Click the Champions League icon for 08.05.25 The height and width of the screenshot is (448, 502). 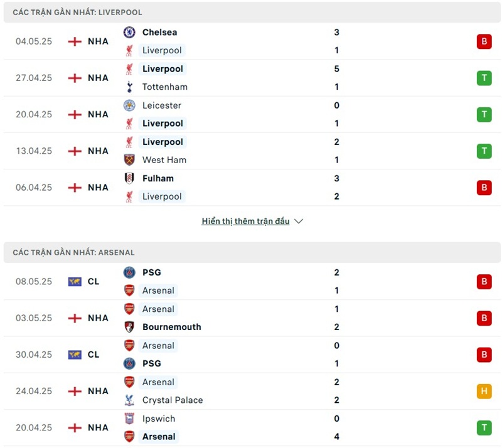pos(75,282)
